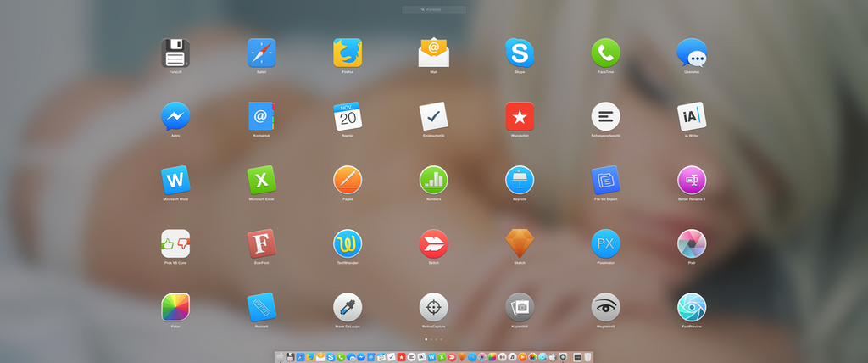The width and height of the screenshot is (868, 363).
Task: Launch Keynote from Launchpad
Action: 520,180
